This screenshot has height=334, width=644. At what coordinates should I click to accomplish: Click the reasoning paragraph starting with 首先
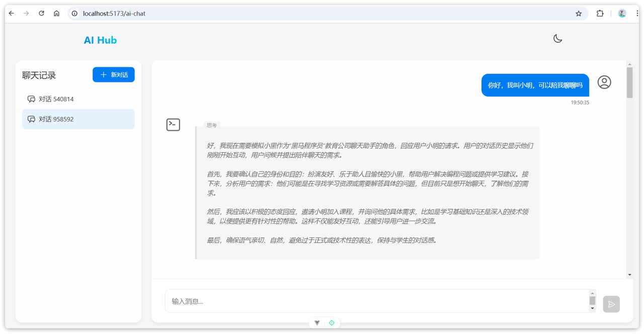point(368,184)
